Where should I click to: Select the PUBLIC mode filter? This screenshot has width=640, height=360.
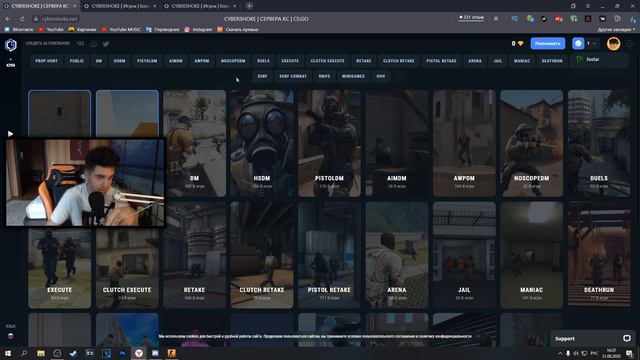(77, 61)
